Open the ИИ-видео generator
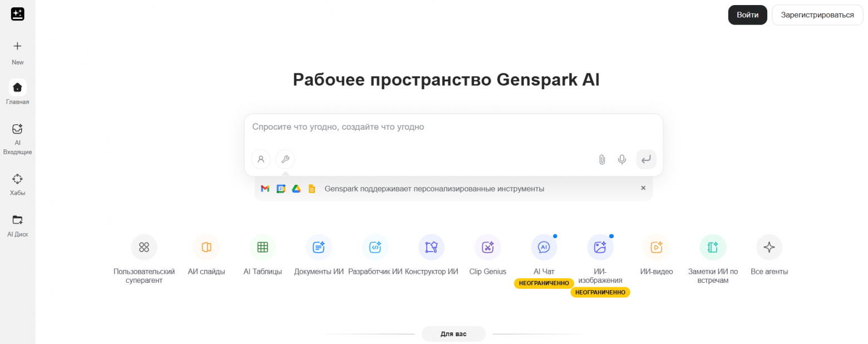Screen dimensions: 868x344 656,247
